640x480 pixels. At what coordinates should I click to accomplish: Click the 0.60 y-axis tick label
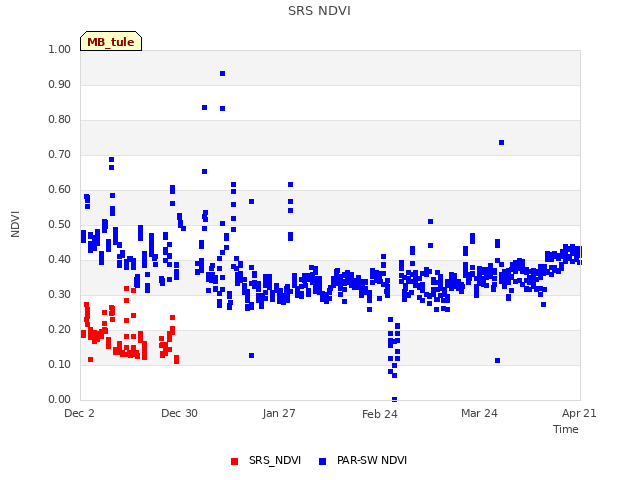60,189
